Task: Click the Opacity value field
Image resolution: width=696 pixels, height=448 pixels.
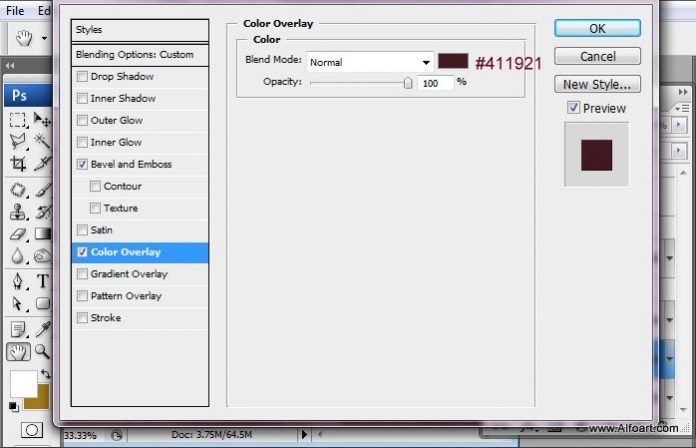Action: click(x=435, y=83)
